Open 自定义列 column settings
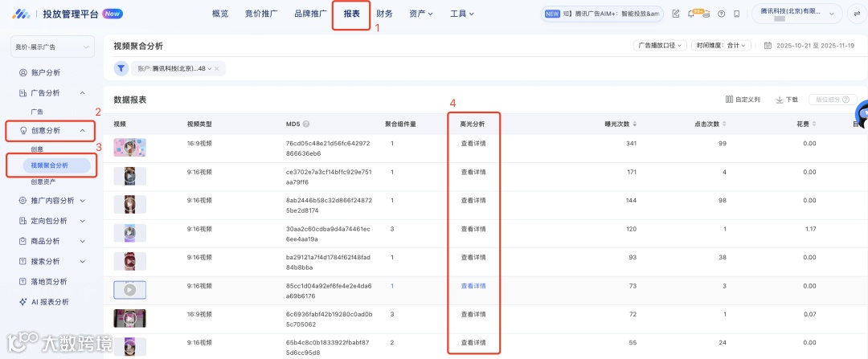868x359 pixels. tap(743, 100)
